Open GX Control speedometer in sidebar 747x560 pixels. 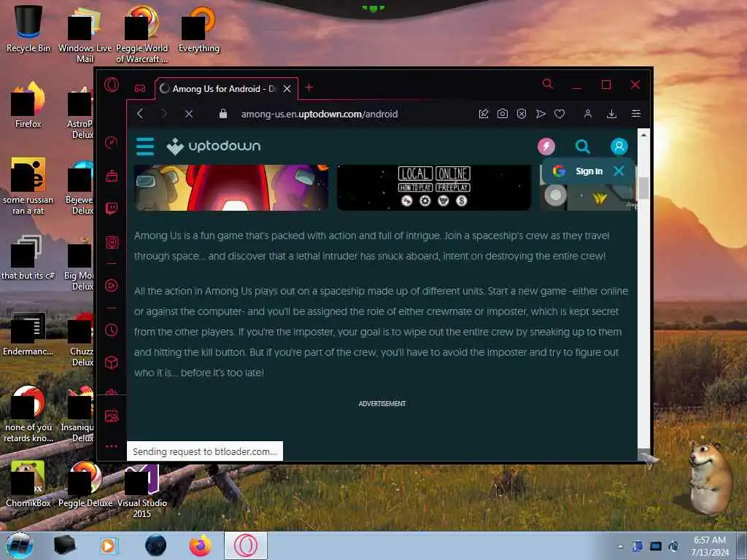(112, 142)
